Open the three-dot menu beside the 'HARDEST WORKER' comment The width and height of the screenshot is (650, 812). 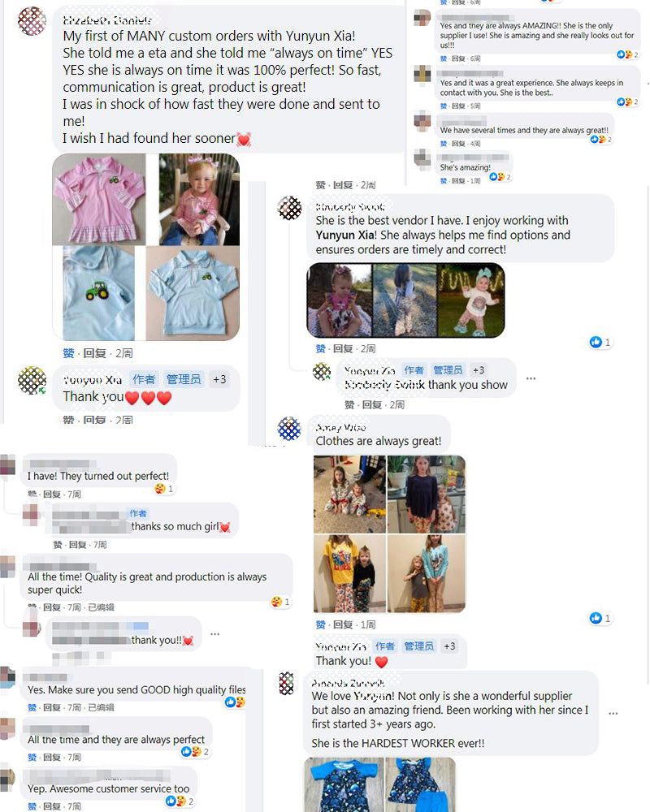[613, 714]
